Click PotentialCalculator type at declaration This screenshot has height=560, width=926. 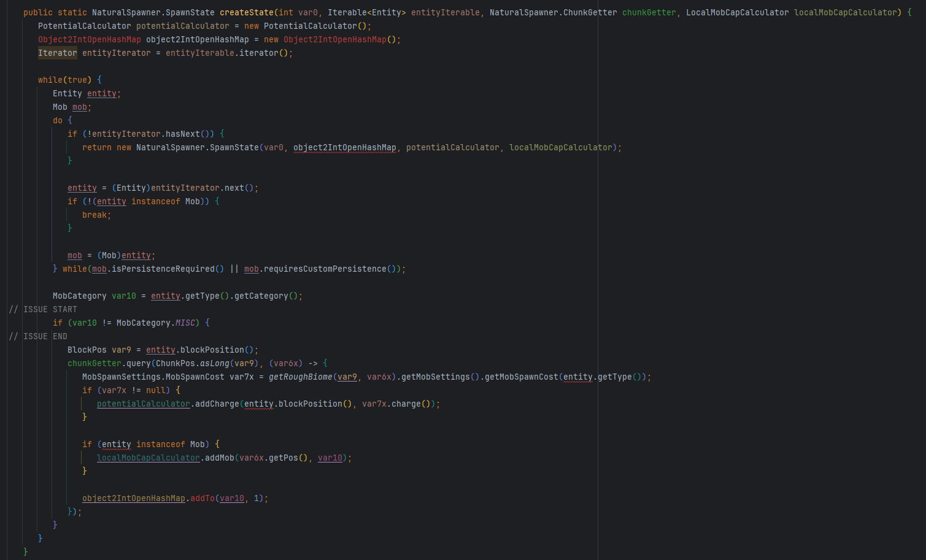pyautogui.click(x=85, y=26)
